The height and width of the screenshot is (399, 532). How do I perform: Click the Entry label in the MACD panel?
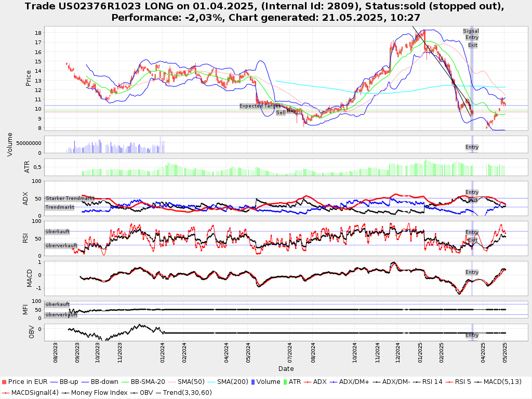(x=472, y=272)
